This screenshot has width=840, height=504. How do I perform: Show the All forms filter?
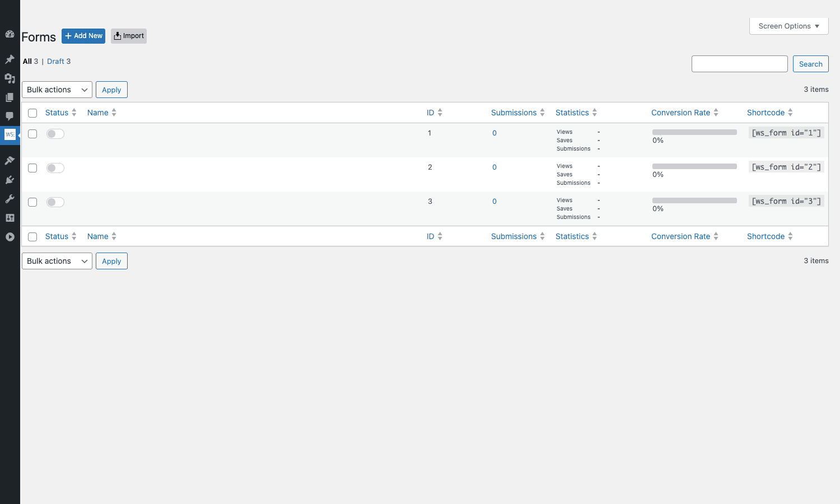30,61
